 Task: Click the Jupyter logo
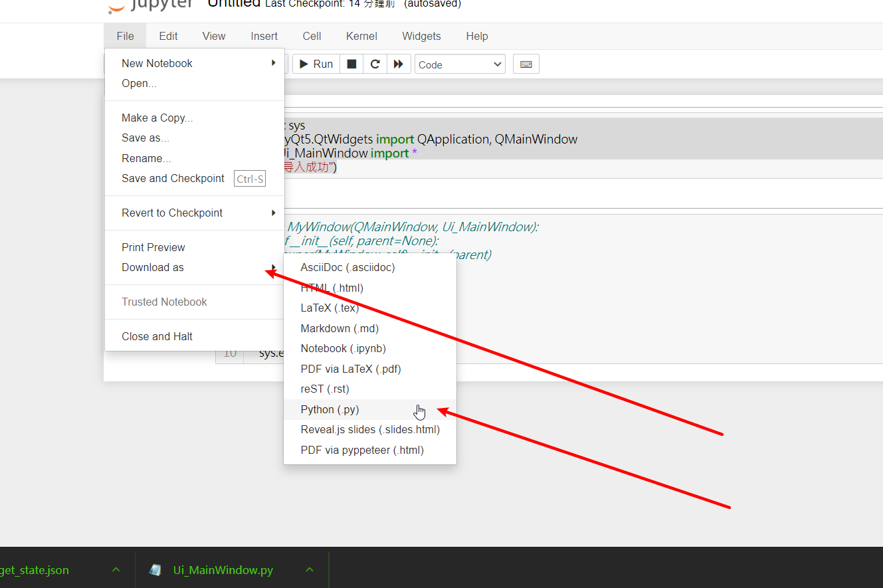(151, 5)
